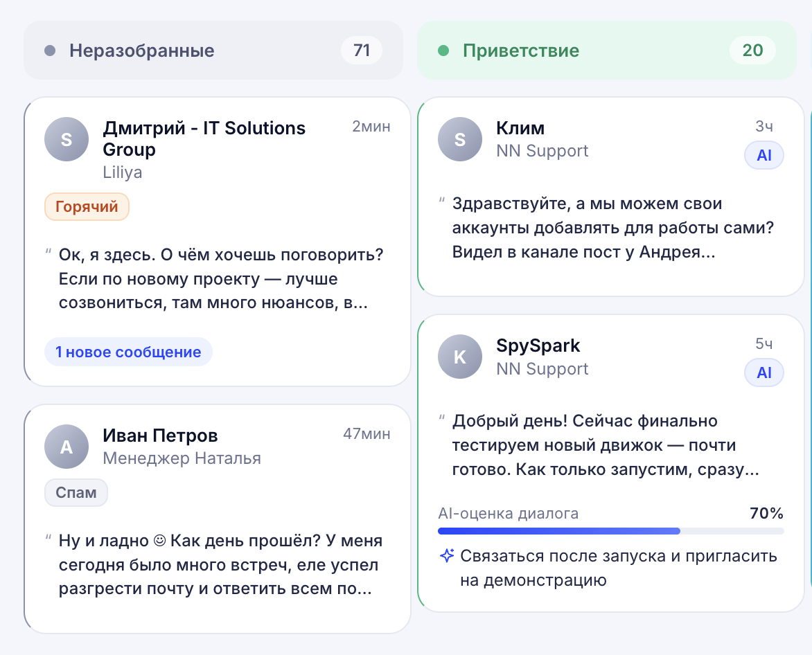Click the 47мин timestamp
This screenshot has height=655, width=812.
[x=367, y=433]
